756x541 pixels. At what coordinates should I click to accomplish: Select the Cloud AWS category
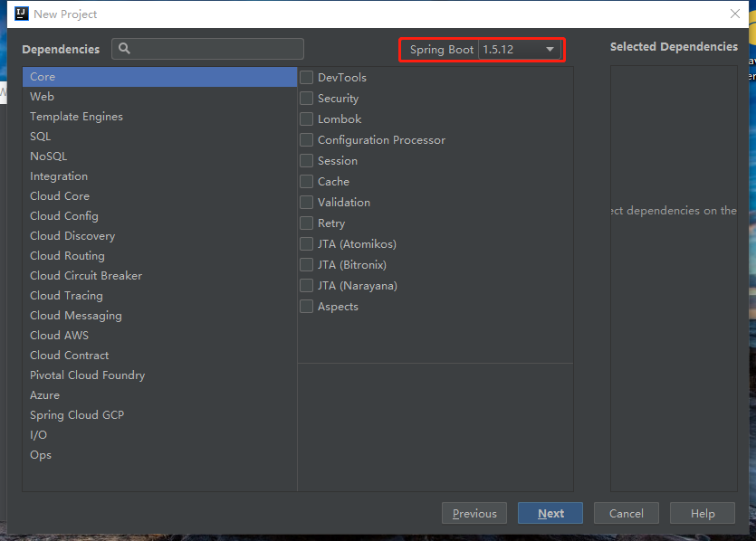(x=159, y=336)
